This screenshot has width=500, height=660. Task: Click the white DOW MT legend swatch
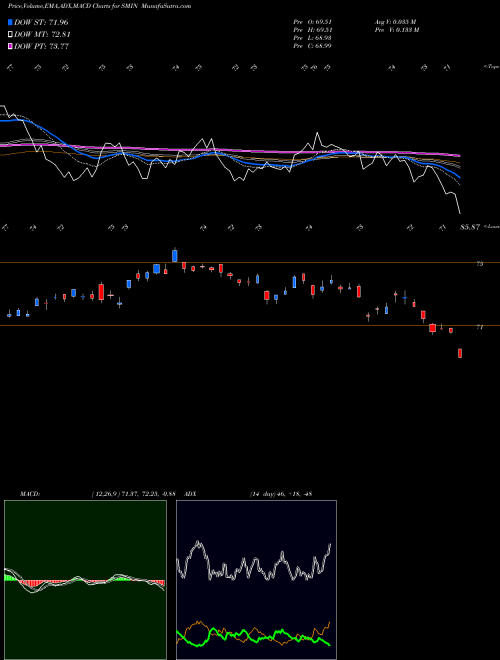pyautogui.click(x=10, y=35)
